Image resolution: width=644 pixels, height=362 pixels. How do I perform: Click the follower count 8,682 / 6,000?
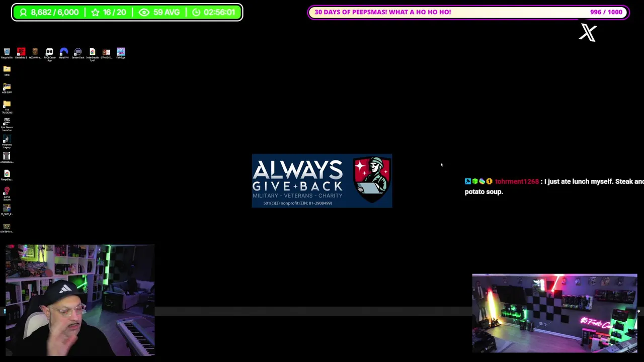49,12
